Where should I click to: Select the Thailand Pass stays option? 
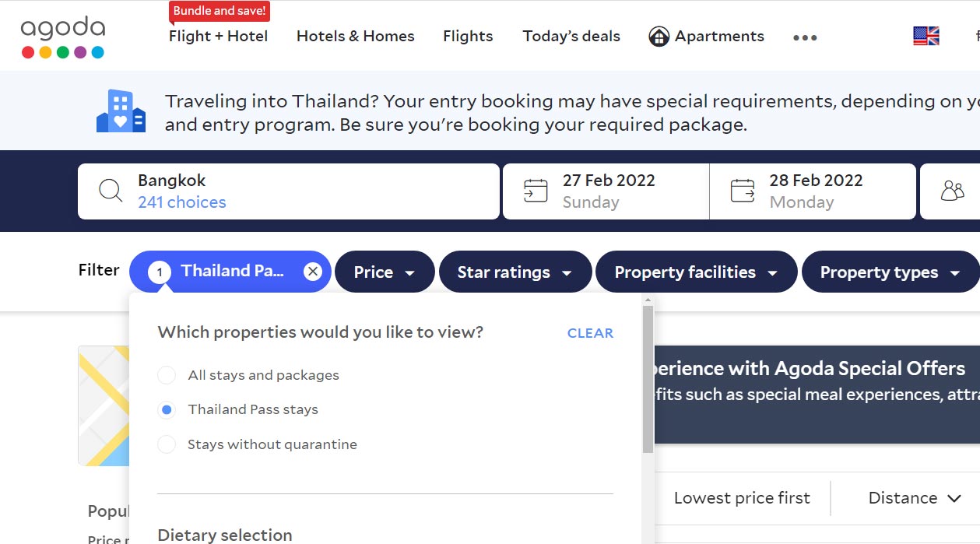click(167, 409)
